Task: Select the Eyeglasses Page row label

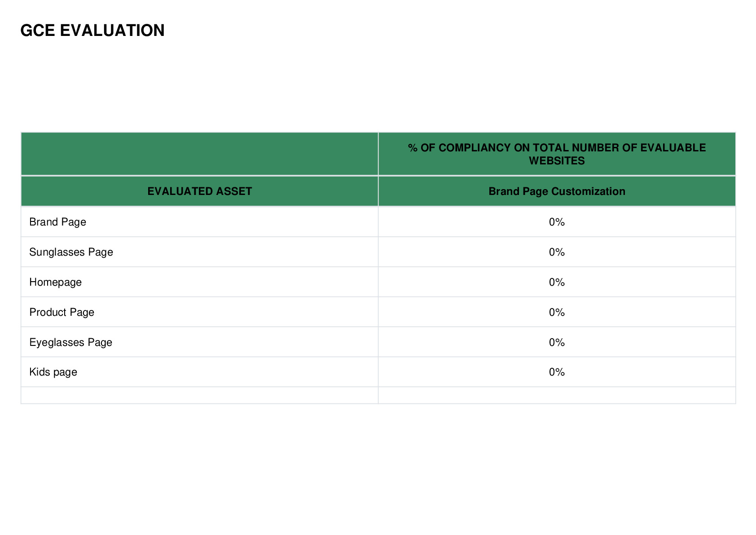Action: (70, 342)
